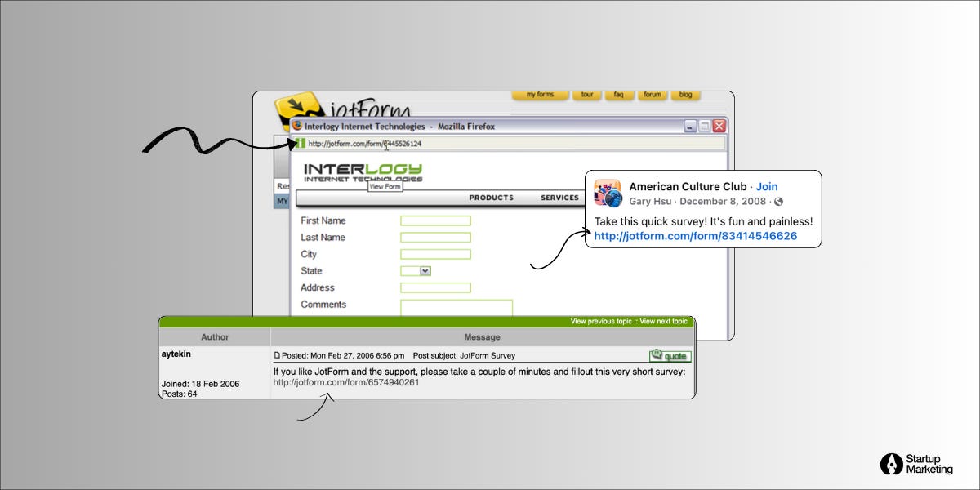
Task: Click the post icon beside 'Posted: Mon Feb 27'
Action: pyautogui.click(x=277, y=355)
